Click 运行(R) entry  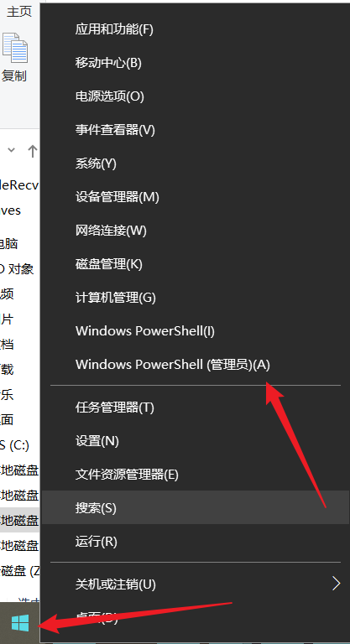click(196, 542)
